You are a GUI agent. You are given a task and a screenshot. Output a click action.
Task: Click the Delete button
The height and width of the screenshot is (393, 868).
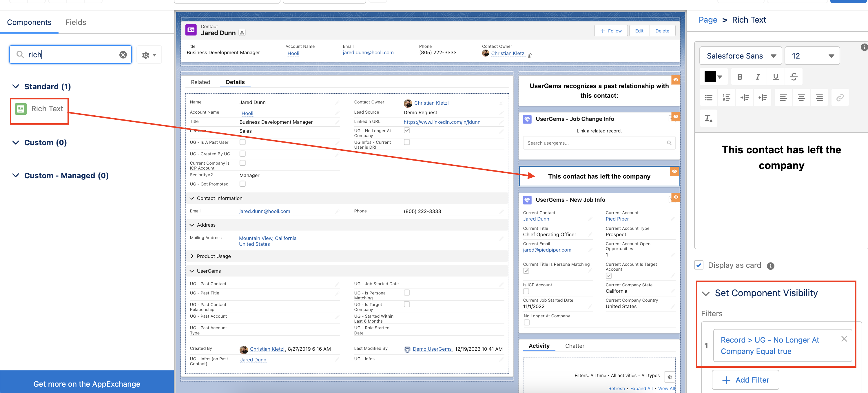pyautogui.click(x=662, y=31)
